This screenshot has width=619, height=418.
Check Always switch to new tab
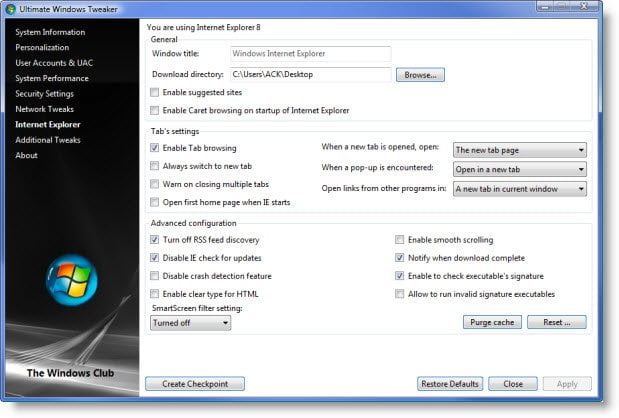click(154, 166)
